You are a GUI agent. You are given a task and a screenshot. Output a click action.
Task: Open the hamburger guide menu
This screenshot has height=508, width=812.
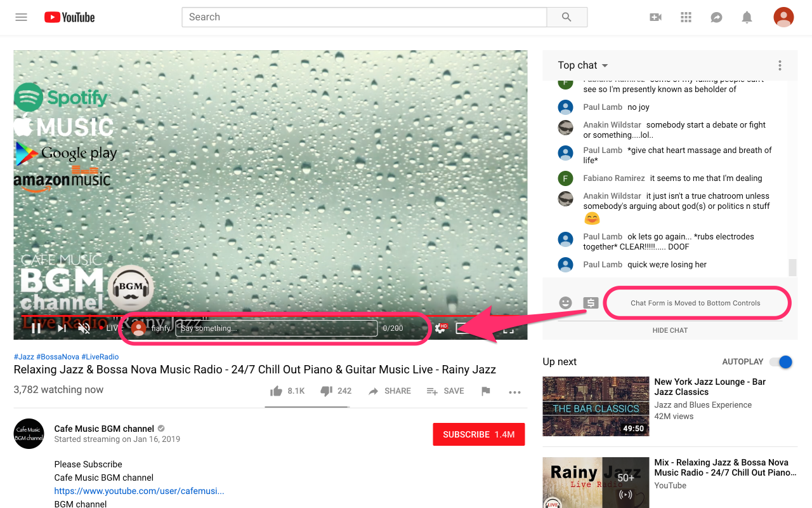21,17
